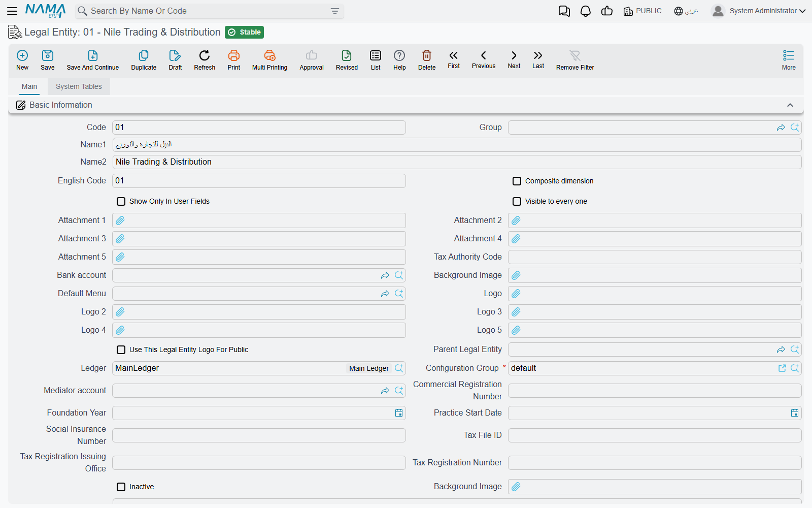Switch language to Arabic
The width and height of the screenshot is (812, 508).
pos(686,11)
